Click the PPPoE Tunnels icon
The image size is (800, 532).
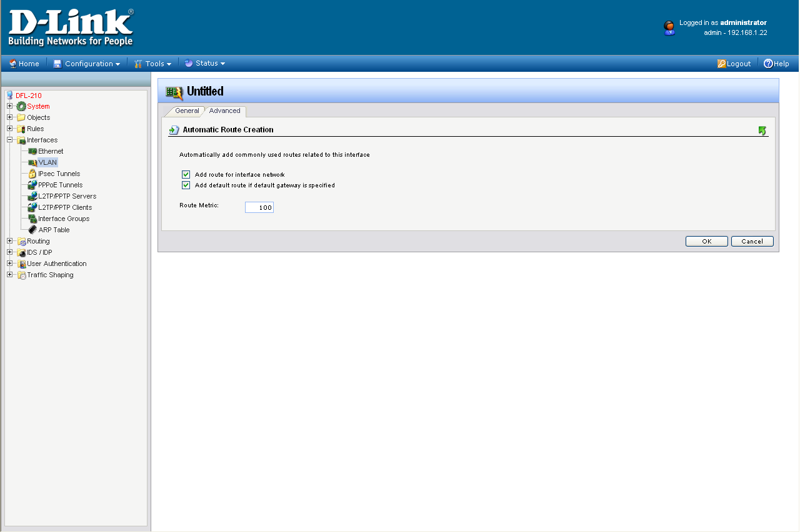coord(32,185)
